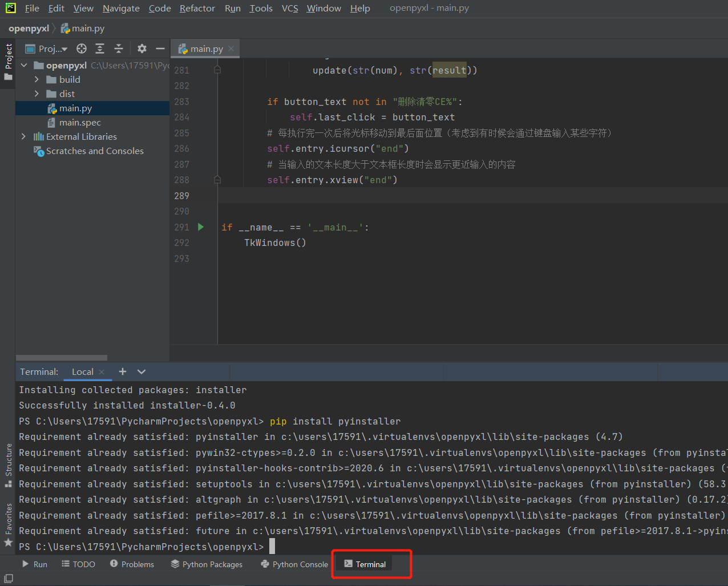Expand External Libraries node
The width and height of the screenshot is (728, 586).
pos(23,136)
